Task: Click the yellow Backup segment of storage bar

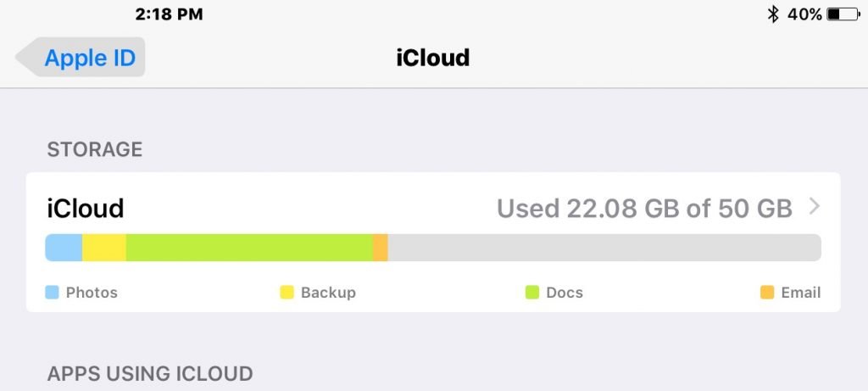Action: coord(104,248)
